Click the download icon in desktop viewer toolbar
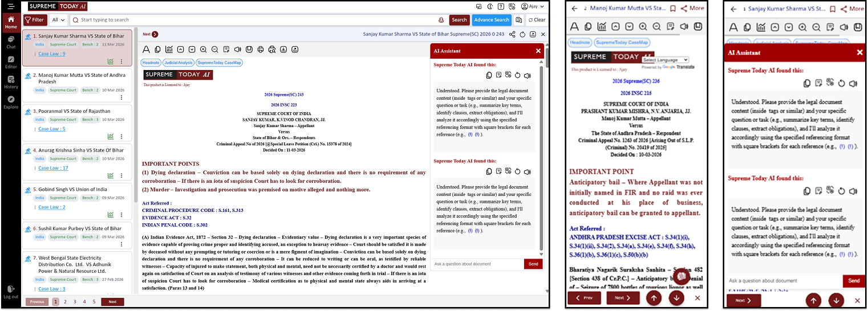The height and width of the screenshot is (311, 868). click(283, 50)
